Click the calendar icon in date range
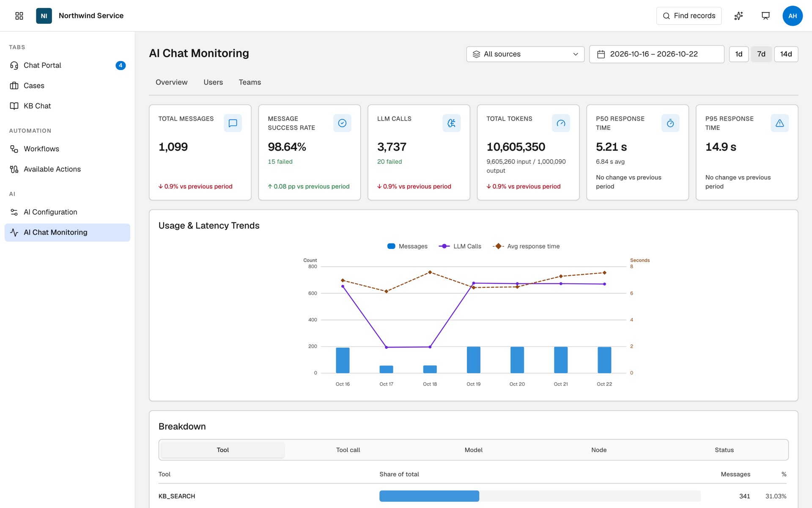Viewport: 812px width, 508px height. tap(601, 54)
